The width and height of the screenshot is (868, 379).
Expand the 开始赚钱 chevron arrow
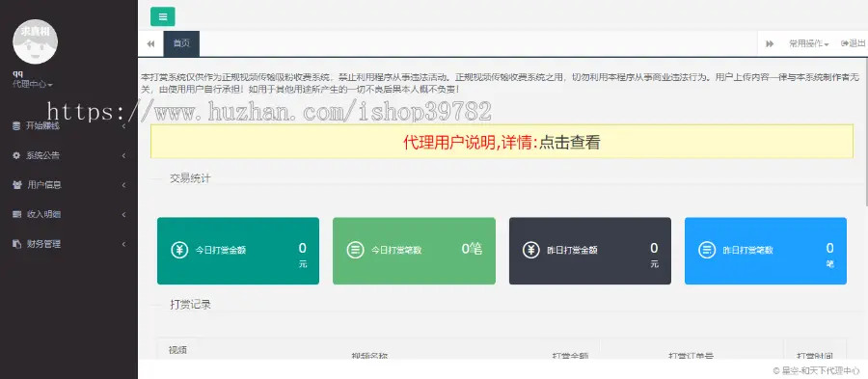pyautogui.click(x=123, y=126)
